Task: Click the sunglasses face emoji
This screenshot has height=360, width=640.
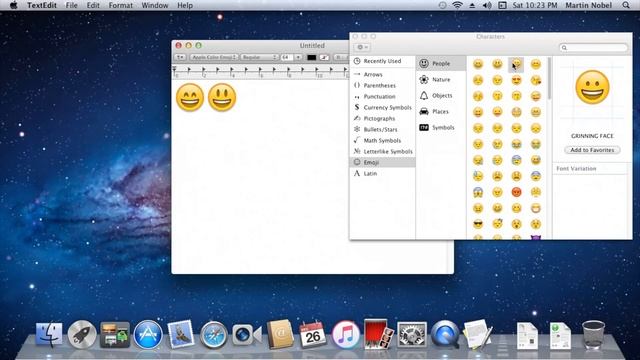Action: click(478, 224)
